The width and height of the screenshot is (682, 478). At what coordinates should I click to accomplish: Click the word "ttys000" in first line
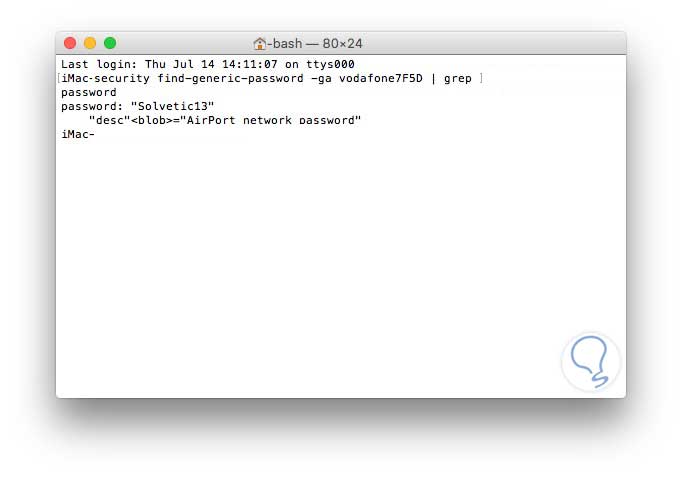[x=330, y=64]
